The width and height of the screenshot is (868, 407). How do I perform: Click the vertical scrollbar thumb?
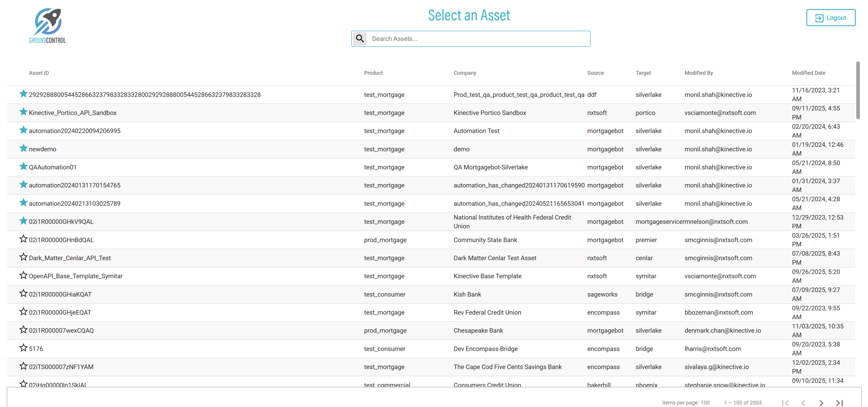point(858,90)
